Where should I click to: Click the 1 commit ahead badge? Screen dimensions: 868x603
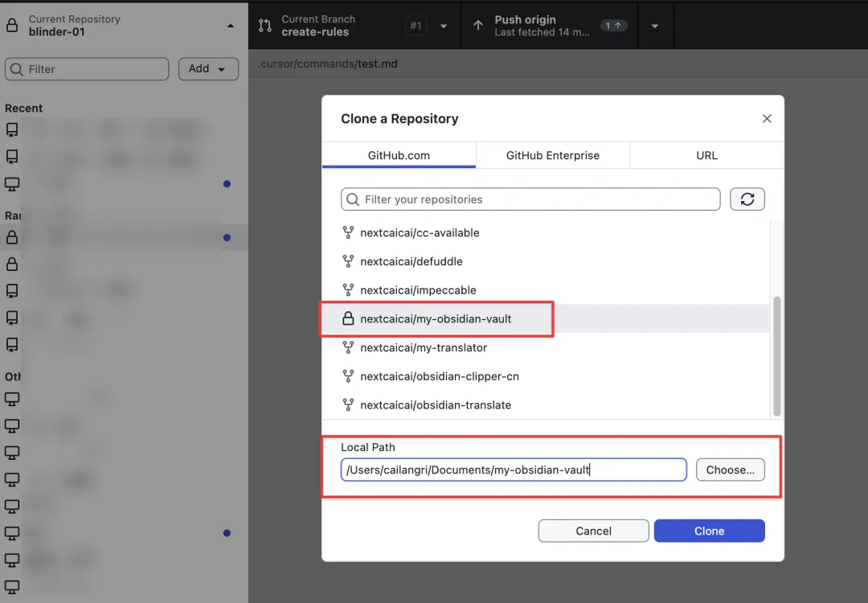coord(613,26)
